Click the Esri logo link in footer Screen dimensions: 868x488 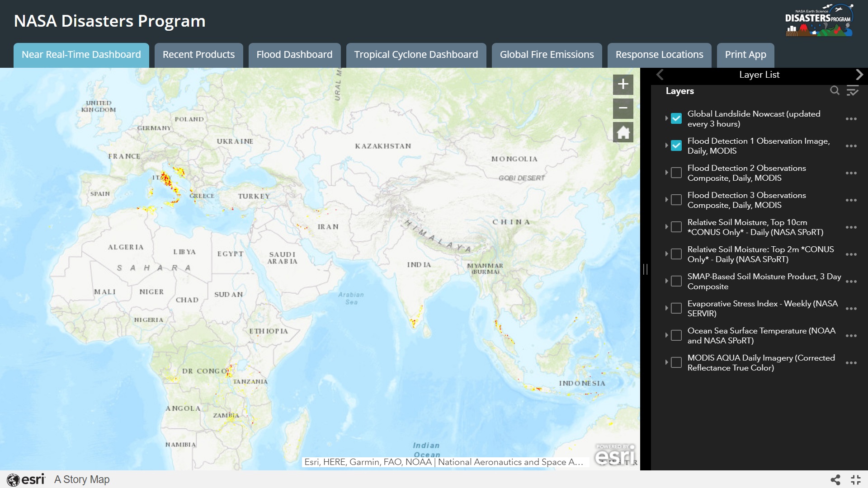click(x=26, y=479)
